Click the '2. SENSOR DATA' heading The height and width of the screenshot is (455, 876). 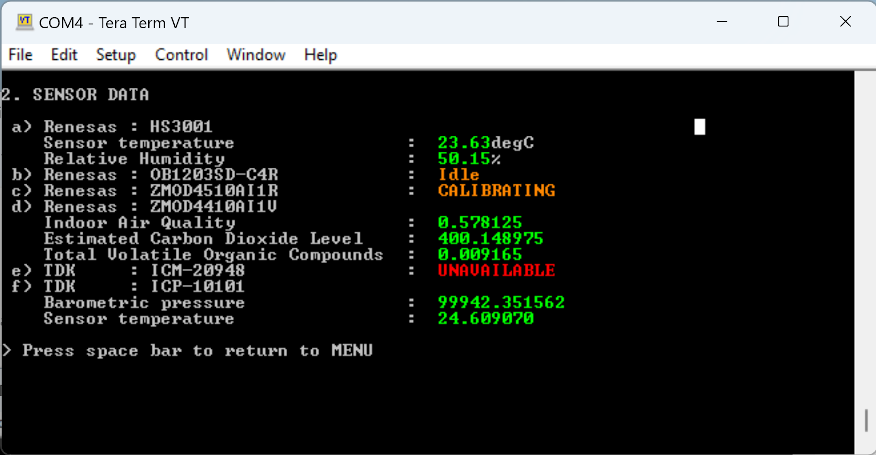75,94
